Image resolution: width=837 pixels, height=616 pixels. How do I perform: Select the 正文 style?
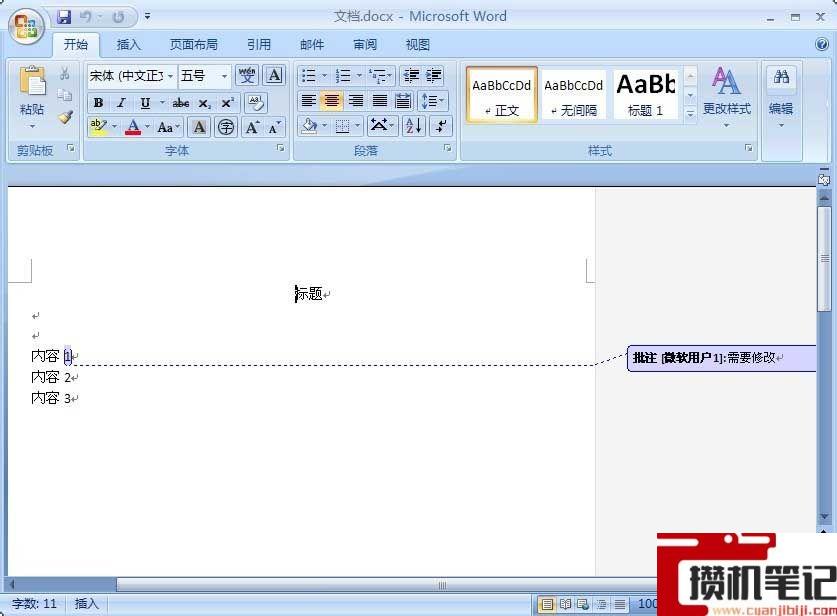[501, 96]
